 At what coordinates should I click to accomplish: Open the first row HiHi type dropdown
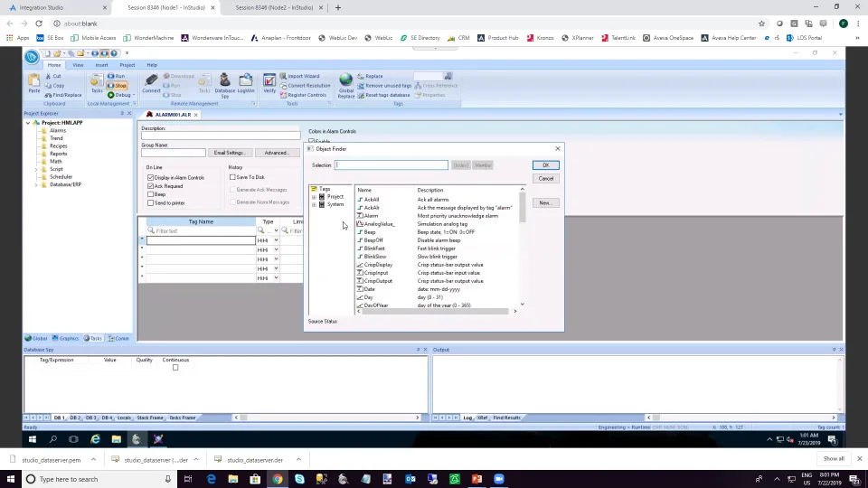tap(276, 240)
